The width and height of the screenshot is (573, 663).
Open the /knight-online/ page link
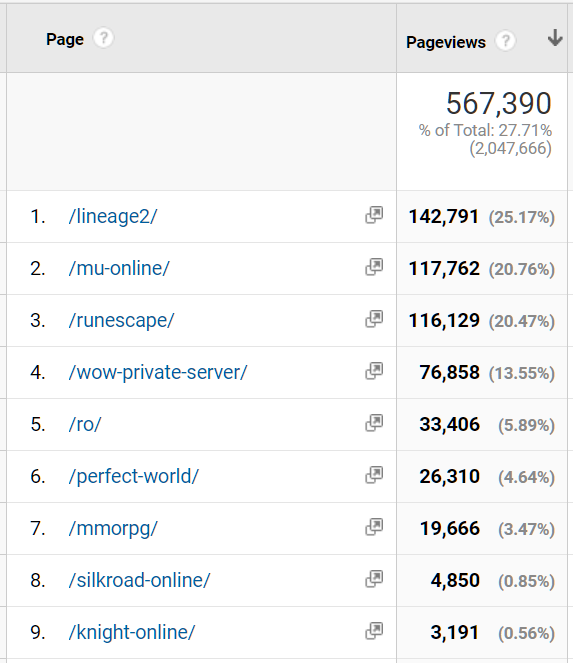[x=132, y=633]
